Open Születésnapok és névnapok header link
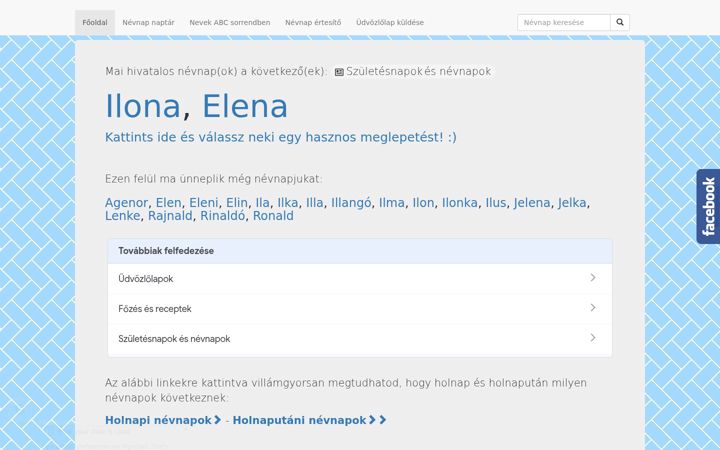Screen dimensions: 720x450 tap(418, 72)
